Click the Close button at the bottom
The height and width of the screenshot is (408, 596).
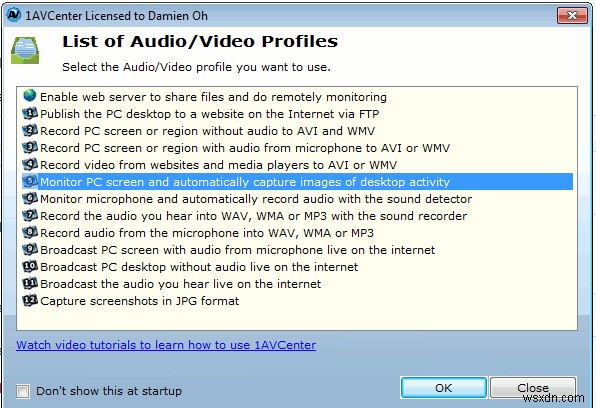click(x=533, y=388)
